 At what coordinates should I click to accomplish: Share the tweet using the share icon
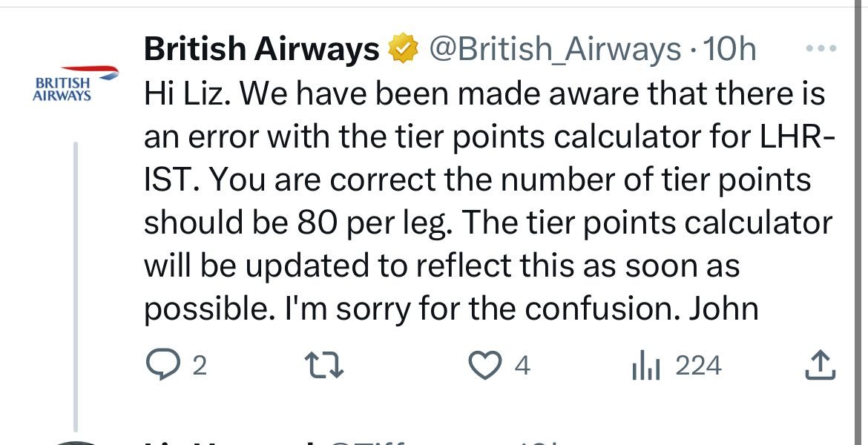(821, 365)
